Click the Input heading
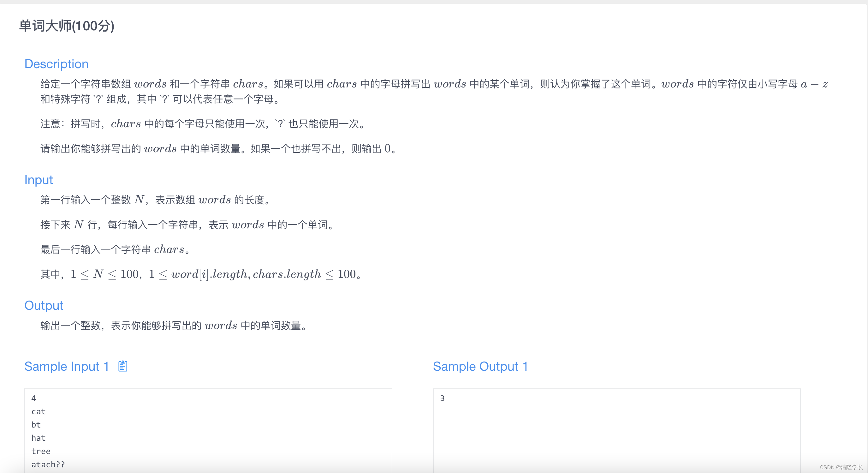Viewport: 868px width, 473px height. pos(39,180)
